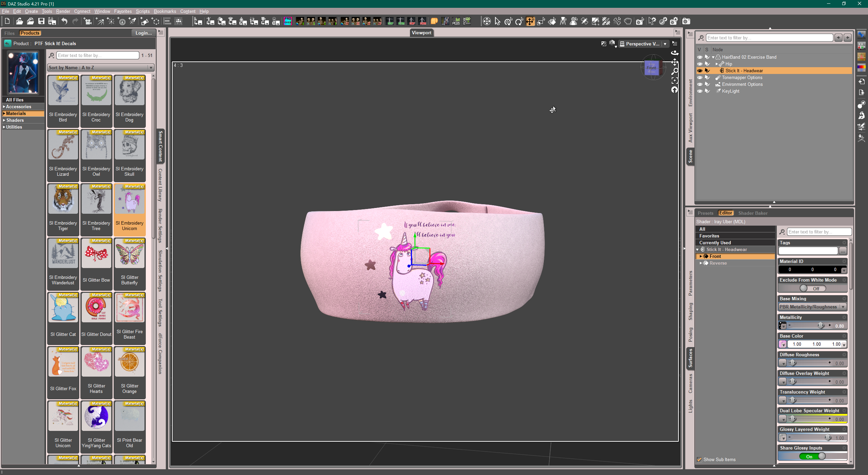This screenshot has height=475, width=868.
Task: Click the Render camera icon
Action: pos(686,21)
